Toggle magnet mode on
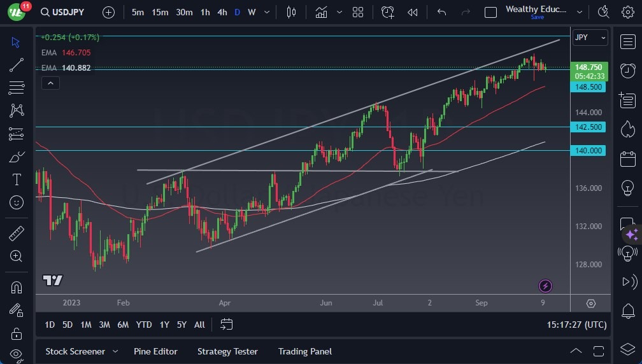This screenshot has height=364, width=642. pos(17,287)
